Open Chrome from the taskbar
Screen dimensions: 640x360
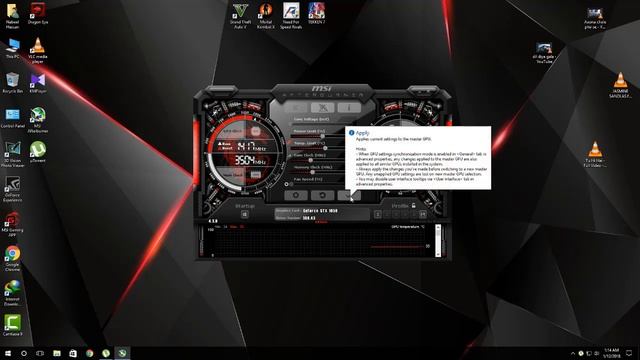(x=89, y=353)
